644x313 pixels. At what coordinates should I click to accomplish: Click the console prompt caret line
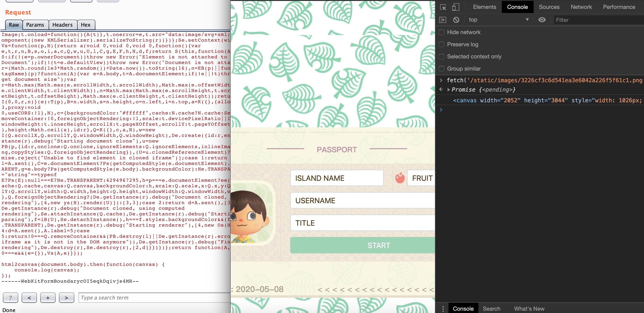pyautogui.click(x=540, y=110)
